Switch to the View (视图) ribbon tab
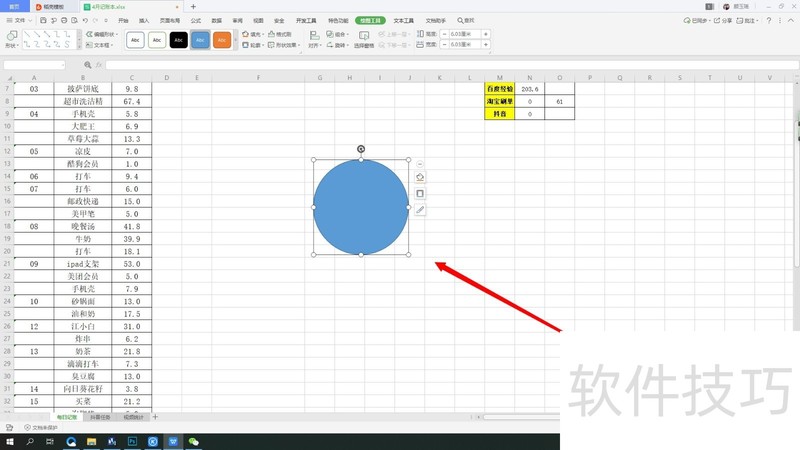 pos(258,20)
